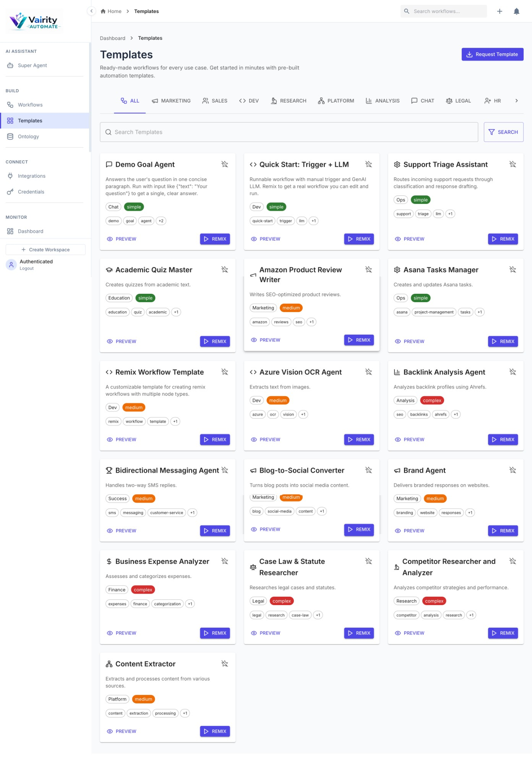This screenshot has width=532, height=765.
Task: Click graduation cap icon of Academic Quiz Master
Action: pos(109,270)
